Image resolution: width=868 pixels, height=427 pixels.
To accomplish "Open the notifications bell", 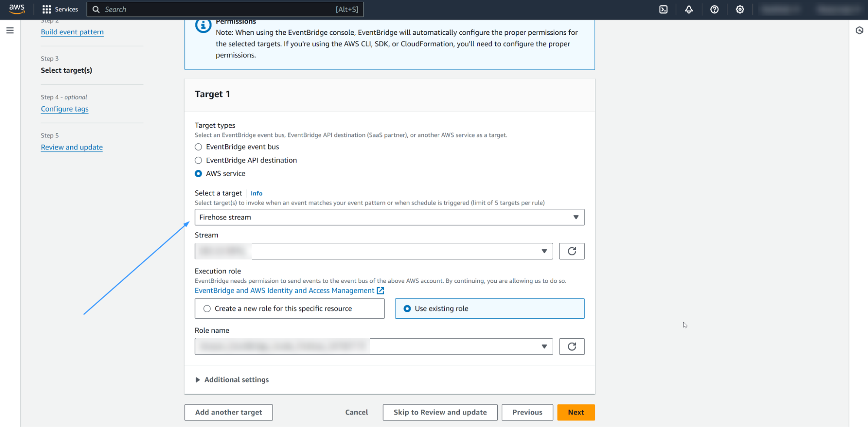I will click(x=689, y=9).
